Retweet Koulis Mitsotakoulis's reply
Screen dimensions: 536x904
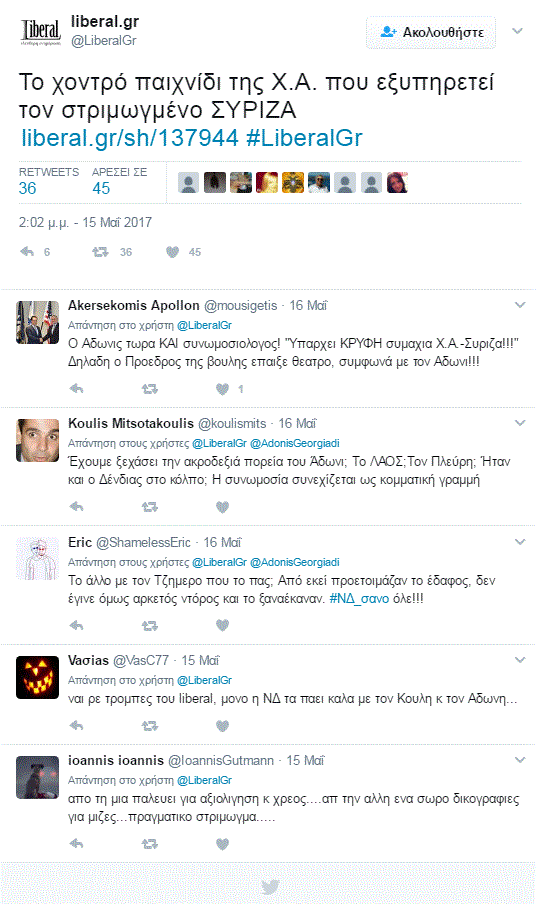(149, 507)
